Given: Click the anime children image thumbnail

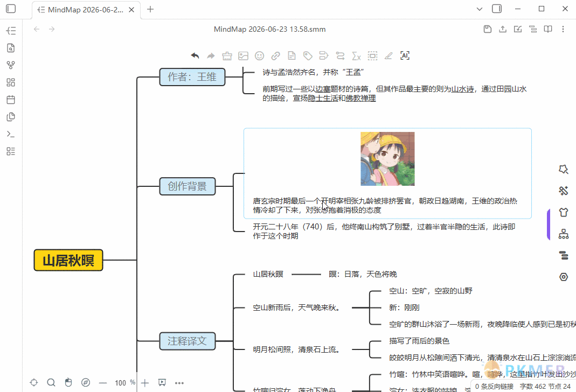Looking at the screenshot, I should (x=387, y=159).
